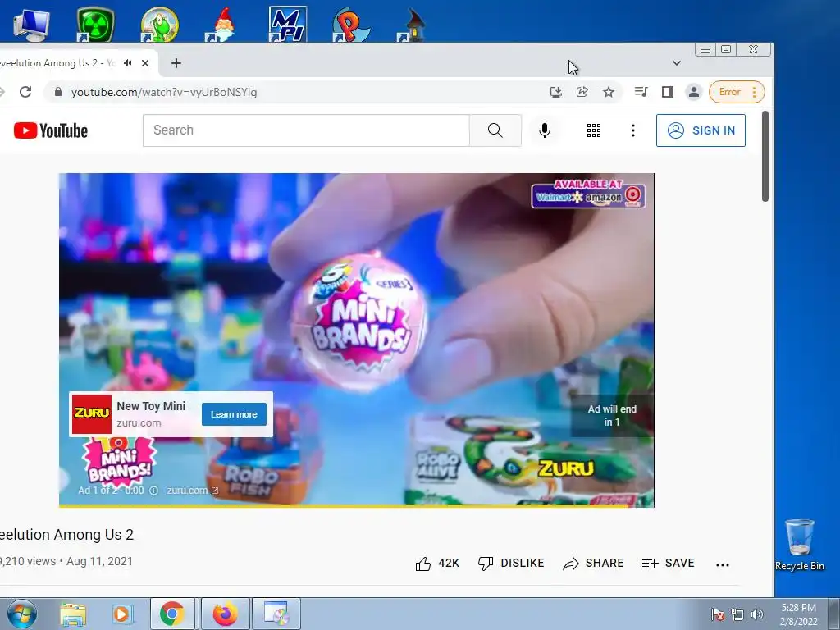Reload the YouTube page
The height and width of the screenshot is (630, 840).
(25, 92)
